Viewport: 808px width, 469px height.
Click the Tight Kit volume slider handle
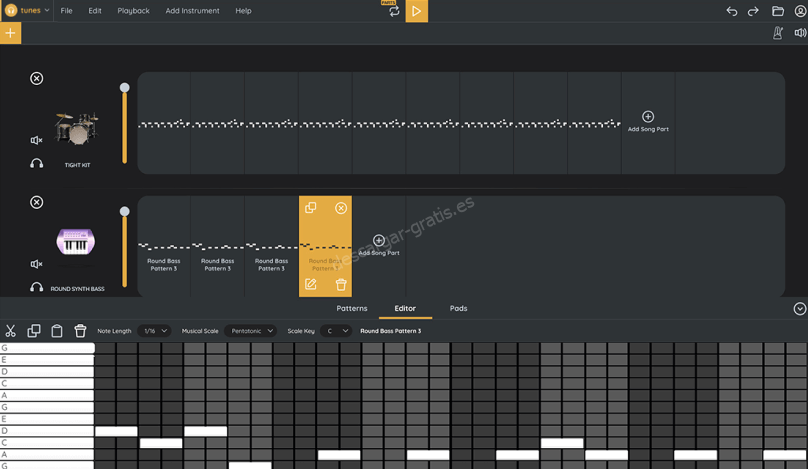pos(125,88)
